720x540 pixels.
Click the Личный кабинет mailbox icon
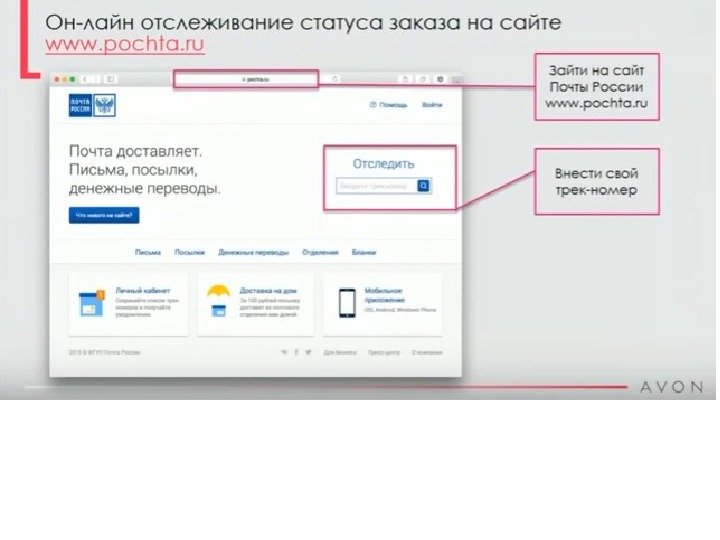pos(91,303)
